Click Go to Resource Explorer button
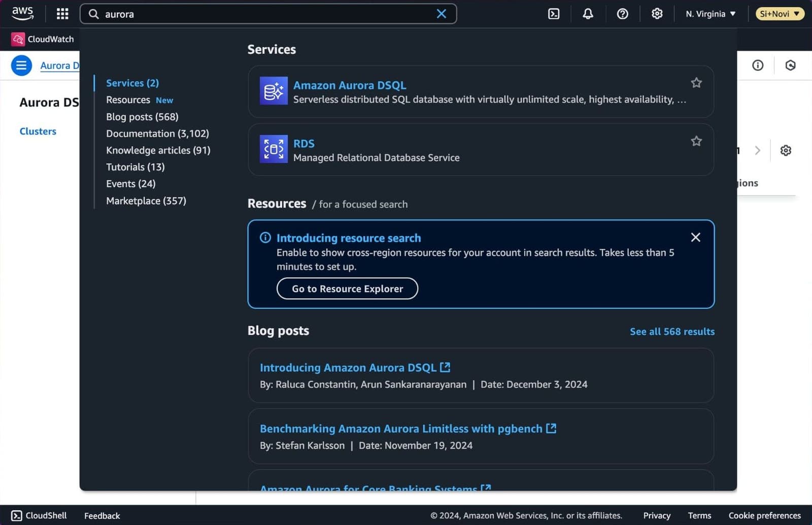 pyautogui.click(x=347, y=288)
